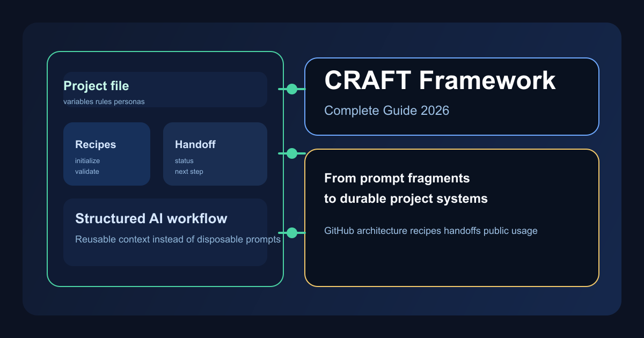The width and height of the screenshot is (644, 338).
Task: Click the green connector dot beside Project file
Action: (291, 89)
